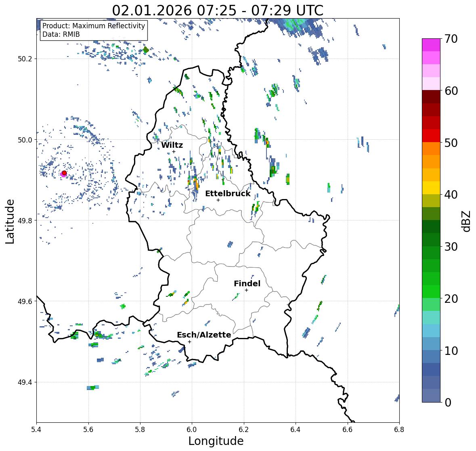Viewport: 476px width, 451px height.
Task: Click the 10 dBZ colorbar tick label
Action: click(451, 350)
